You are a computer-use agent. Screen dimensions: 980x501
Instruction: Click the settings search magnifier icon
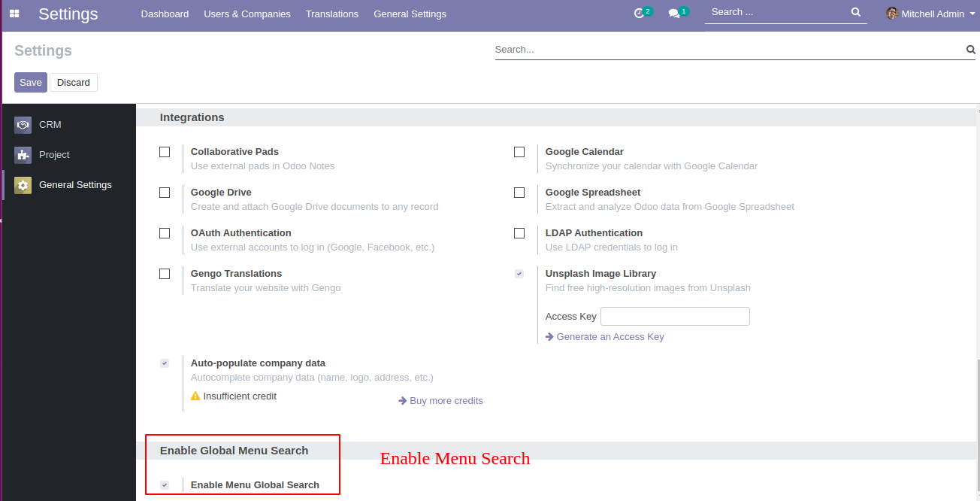[x=970, y=50]
